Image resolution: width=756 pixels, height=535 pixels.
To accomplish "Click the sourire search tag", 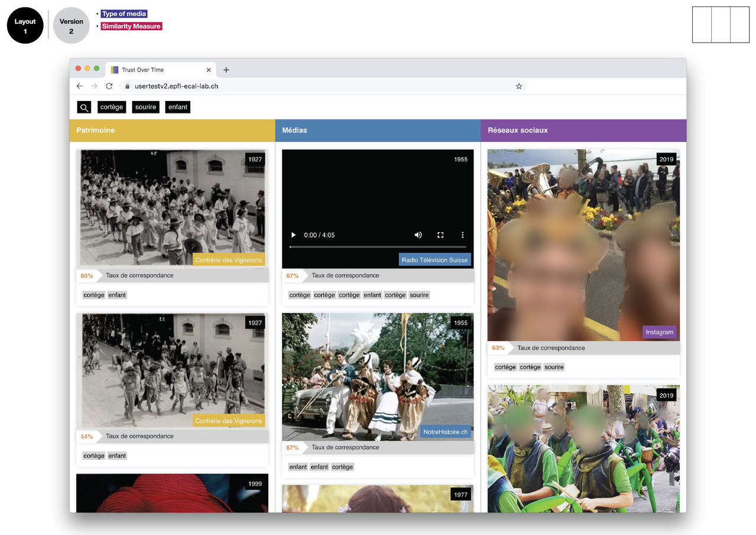I will pos(145,107).
